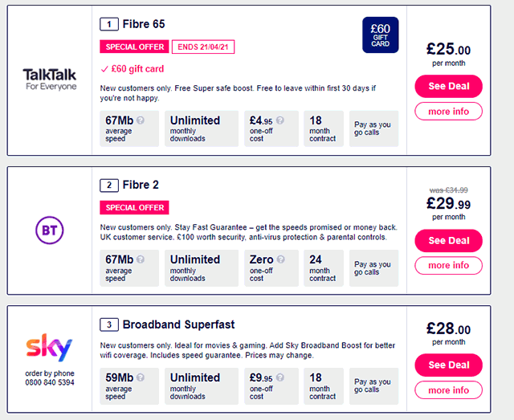Image resolution: width=514 pixels, height=420 pixels.
Task: Click the £60 gift card offer text
Action: click(x=137, y=69)
